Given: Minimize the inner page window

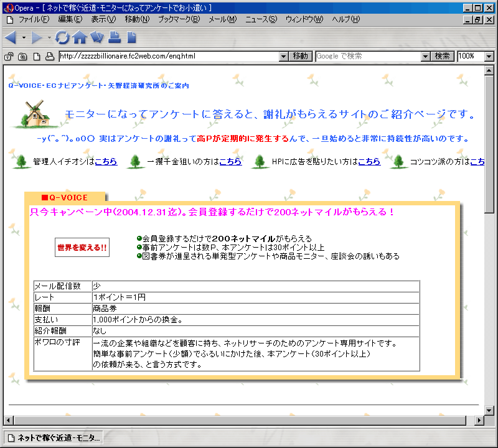Looking at the screenshot, I should [467, 20].
